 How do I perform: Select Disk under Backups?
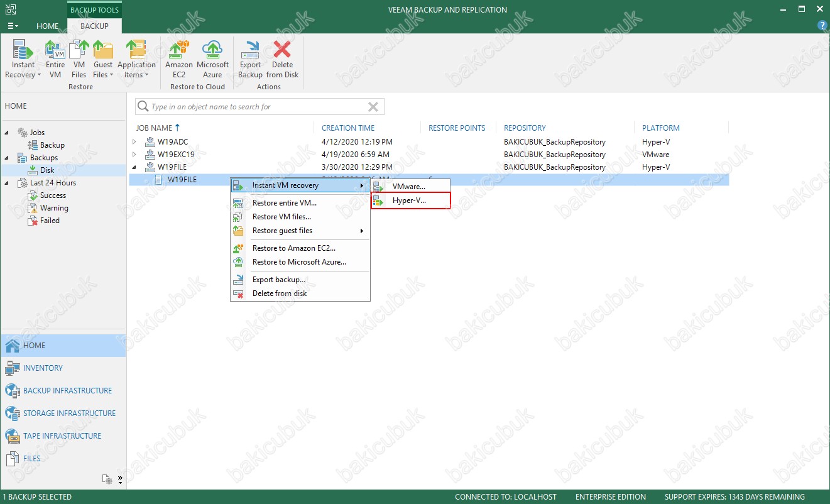point(47,170)
